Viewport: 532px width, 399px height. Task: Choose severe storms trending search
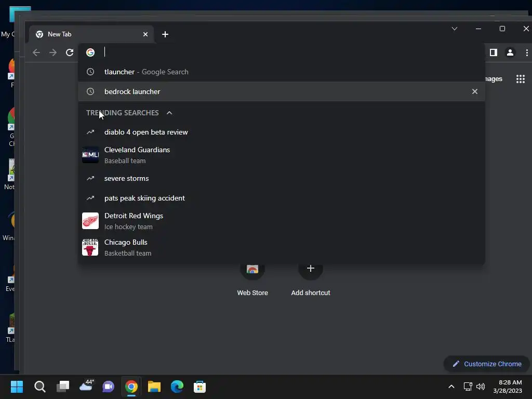click(281, 179)
